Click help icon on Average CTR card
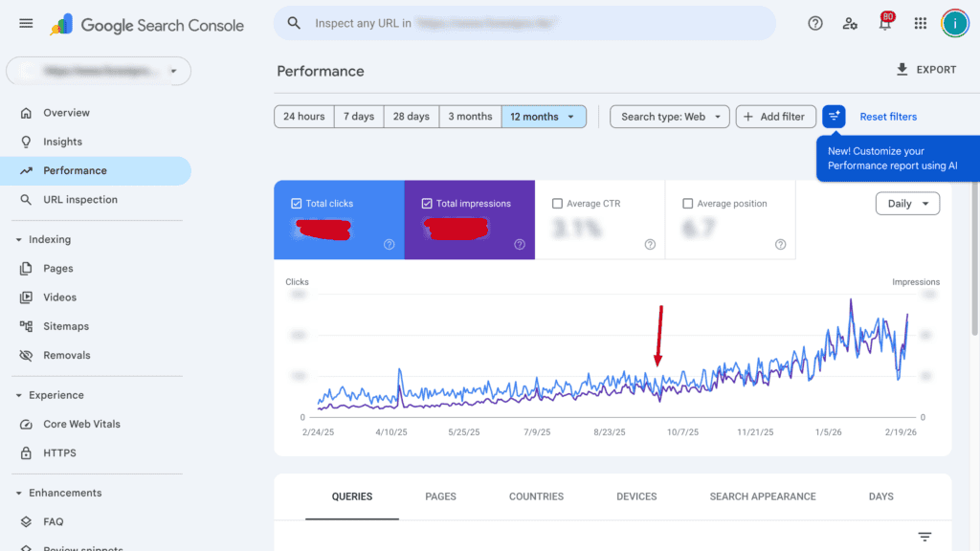Image resolution: width=980 pixels, height=551 pixels. coord(650,245)
